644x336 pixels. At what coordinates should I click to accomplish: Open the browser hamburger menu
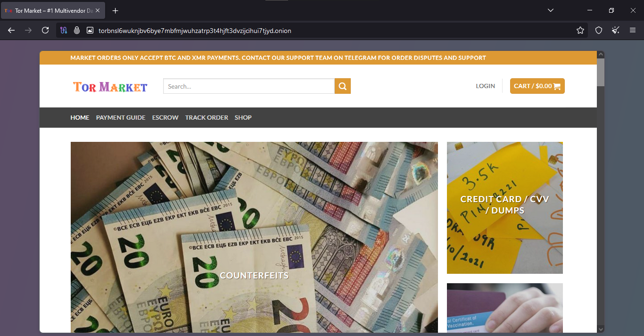click(633, 30)
